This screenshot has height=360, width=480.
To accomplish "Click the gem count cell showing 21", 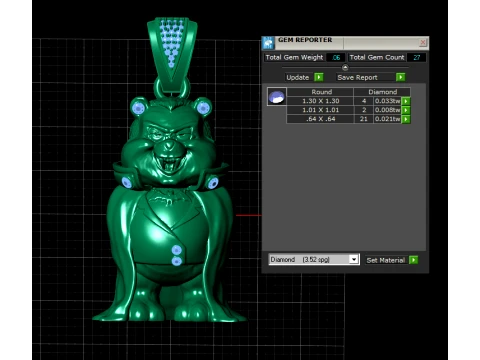I will (364, 119).
